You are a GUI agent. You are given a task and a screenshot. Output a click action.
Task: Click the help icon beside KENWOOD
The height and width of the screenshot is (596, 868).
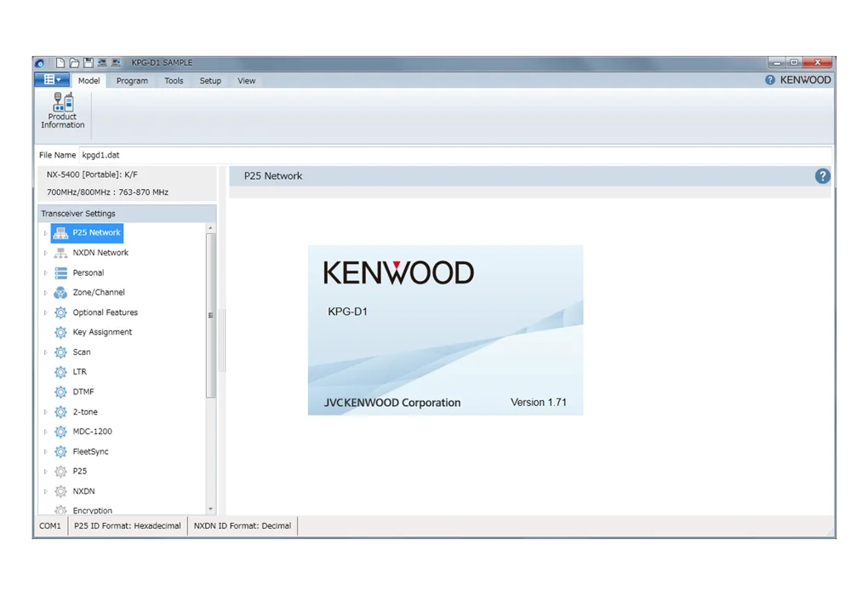769,80
